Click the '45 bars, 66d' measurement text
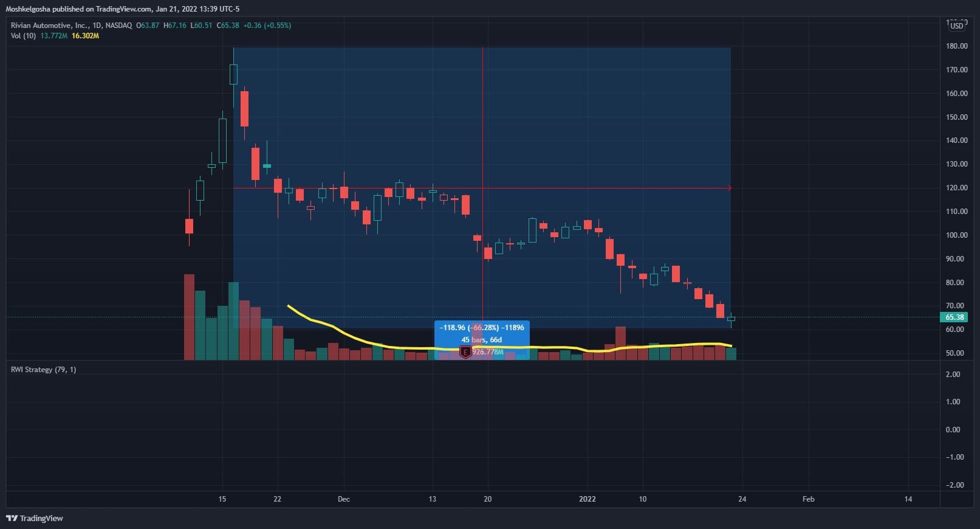980x529 pixels. pos(482,340)
